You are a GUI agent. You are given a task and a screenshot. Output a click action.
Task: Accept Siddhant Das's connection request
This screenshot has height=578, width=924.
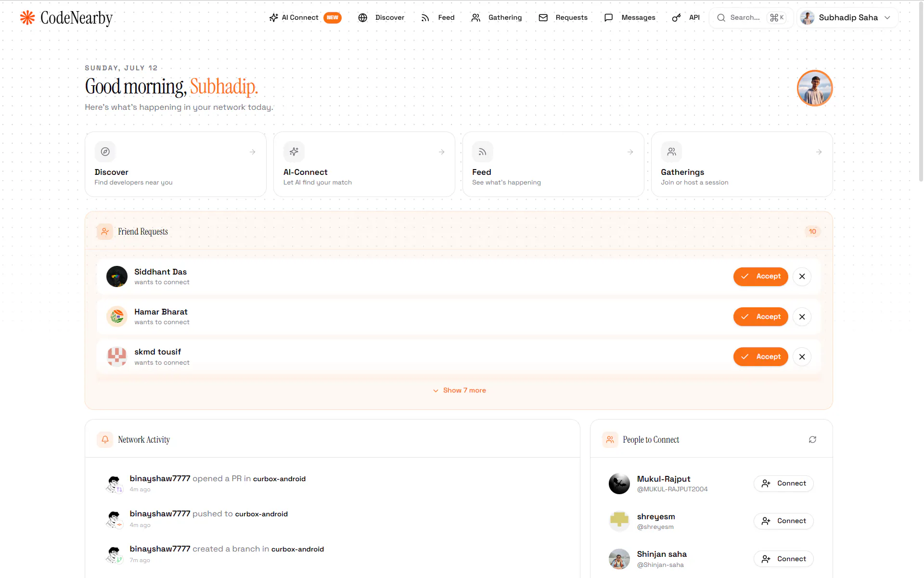760,276
